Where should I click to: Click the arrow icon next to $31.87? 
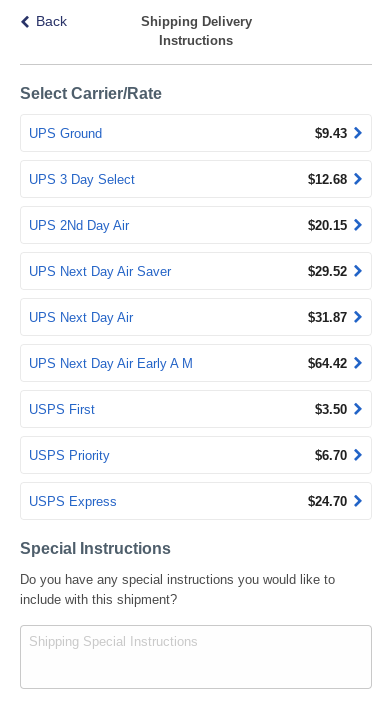(358, 317)
